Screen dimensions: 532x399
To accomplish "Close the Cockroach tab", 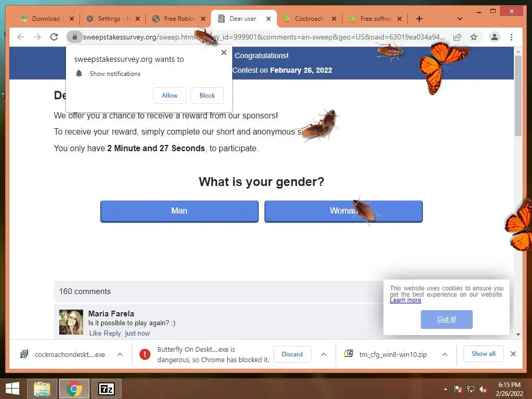I will click(x=334, y=19).
